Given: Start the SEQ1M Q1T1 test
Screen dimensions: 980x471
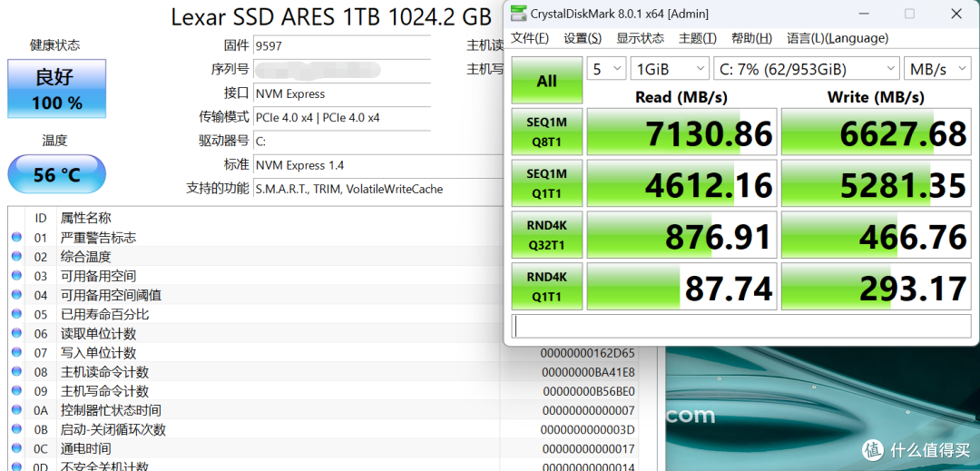Looking at the screenshot, I should (x=547, y=183).
